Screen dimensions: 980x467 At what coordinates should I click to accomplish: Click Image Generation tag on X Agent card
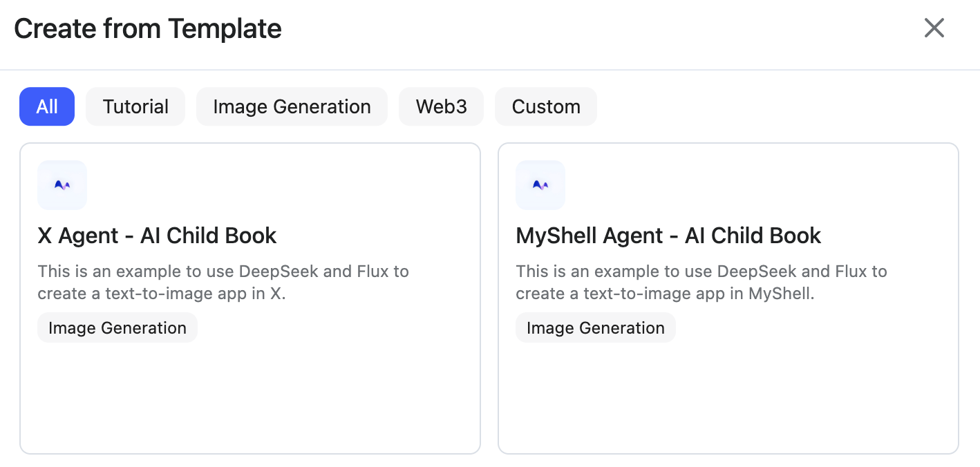(117, 327)
